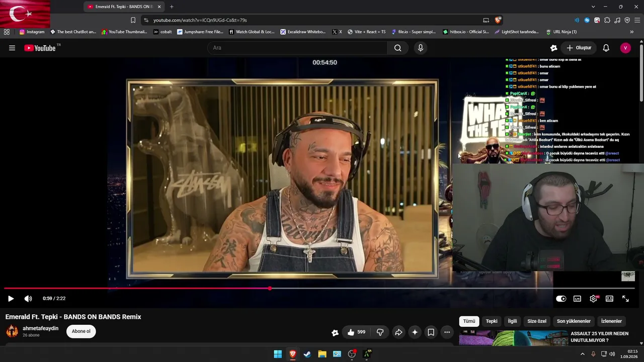Open the Brave VPN shield icon
The height and width of the screenshot is (362, 644).
click(627, 20)
